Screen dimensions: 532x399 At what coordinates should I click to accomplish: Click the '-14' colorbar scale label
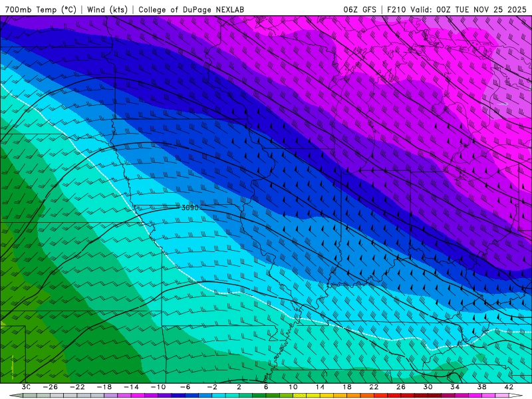tap(131, 387)
